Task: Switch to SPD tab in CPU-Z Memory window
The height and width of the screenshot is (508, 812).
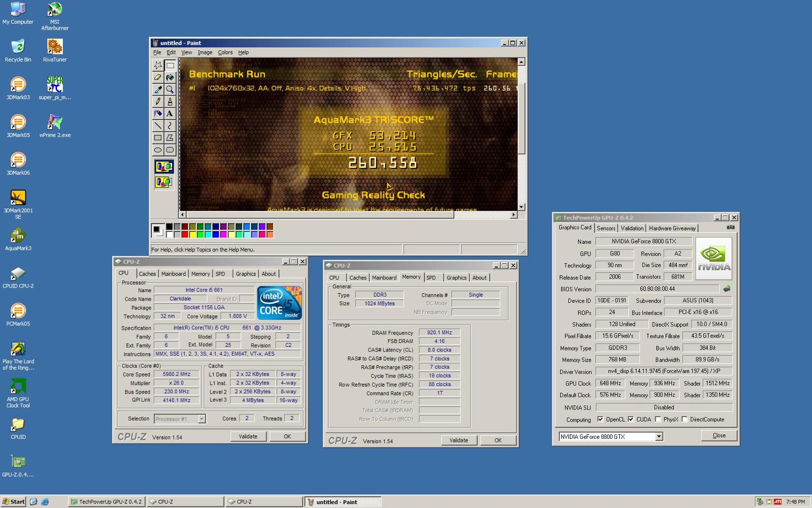Action: (431, 278)
